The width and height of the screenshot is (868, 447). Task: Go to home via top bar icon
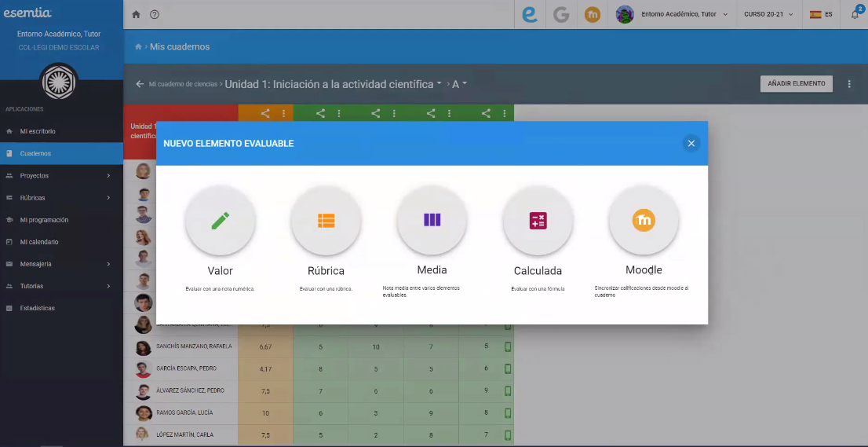coord(137,14)
